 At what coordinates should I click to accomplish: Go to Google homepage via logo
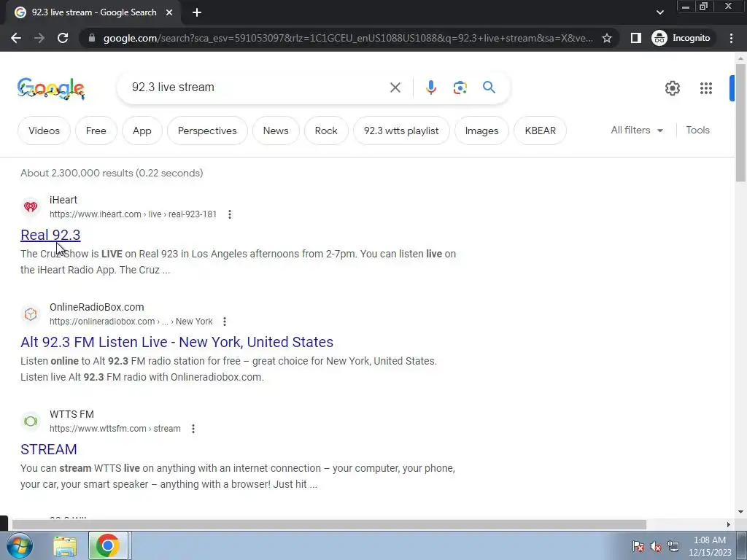pos(51,88)
